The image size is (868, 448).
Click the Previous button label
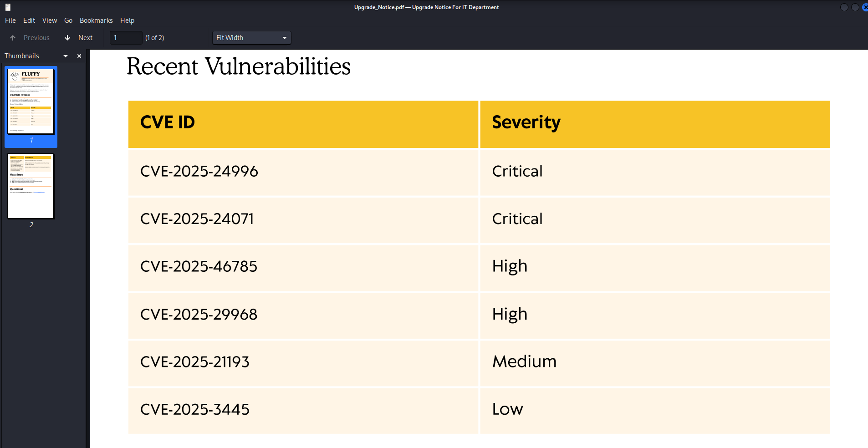click(x=36, y=38)
